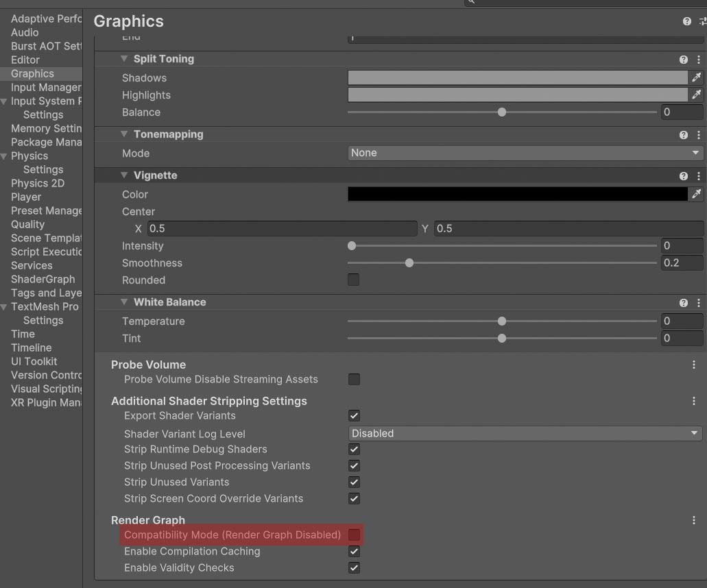Open the Render Graph options menu
Image resolution: width=707 pixels, height=588 pixels.
click(x=694, y=521)
